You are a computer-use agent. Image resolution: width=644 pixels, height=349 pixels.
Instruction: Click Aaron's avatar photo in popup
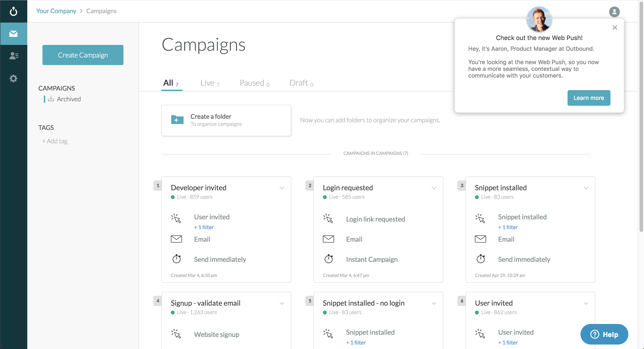(539, 19)
